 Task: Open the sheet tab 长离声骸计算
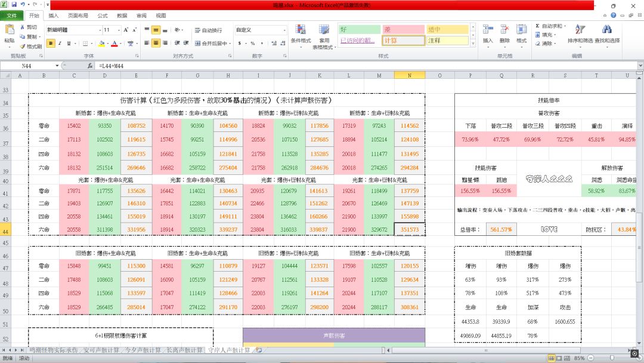coord(184,350)
